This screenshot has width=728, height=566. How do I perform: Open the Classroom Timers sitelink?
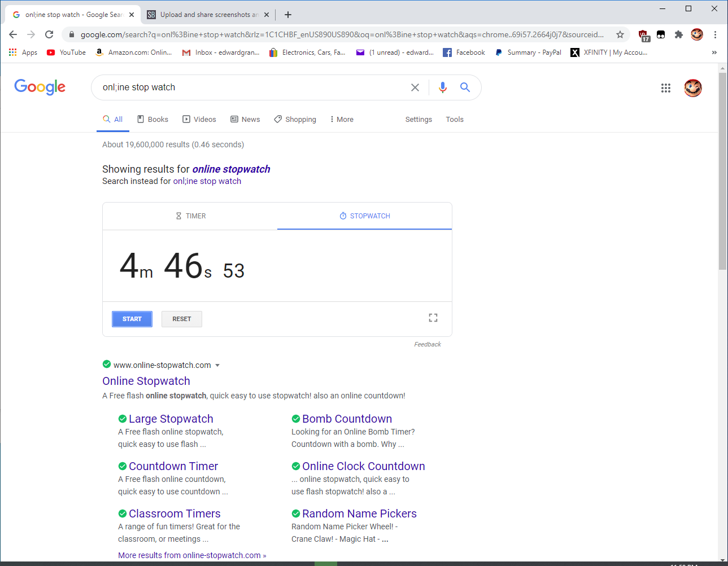pyautogui.click(x=175, y=514)
